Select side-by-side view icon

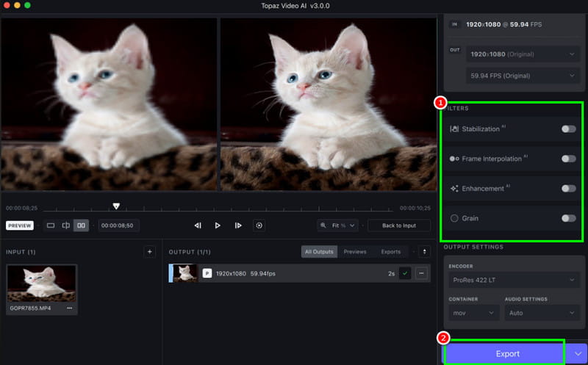81,225
